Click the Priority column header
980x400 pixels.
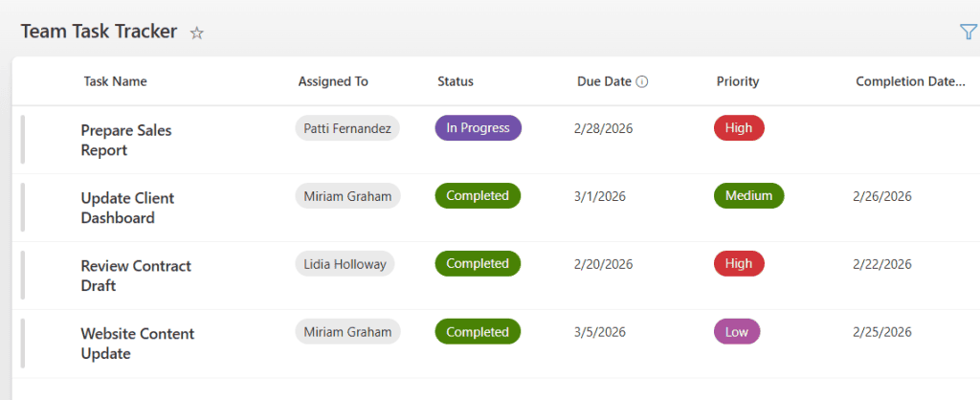(738, 81)
